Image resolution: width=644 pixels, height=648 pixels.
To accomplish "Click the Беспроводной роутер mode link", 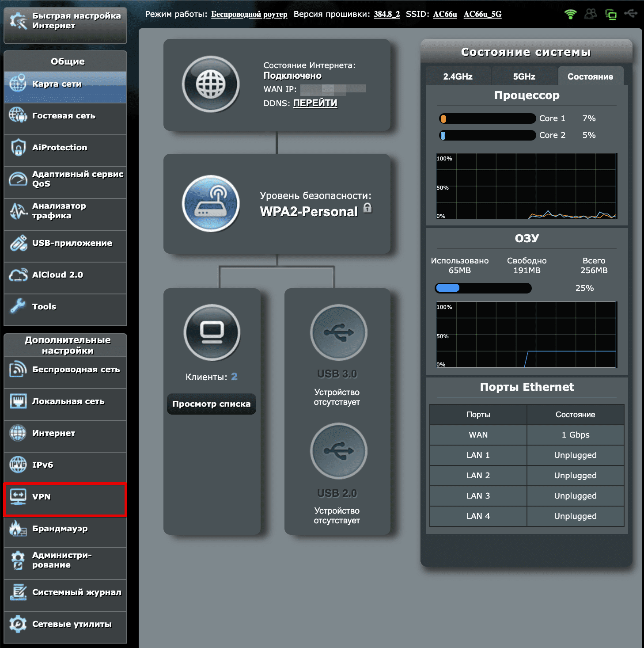I will pyautogui.click(x=249, y=14).
